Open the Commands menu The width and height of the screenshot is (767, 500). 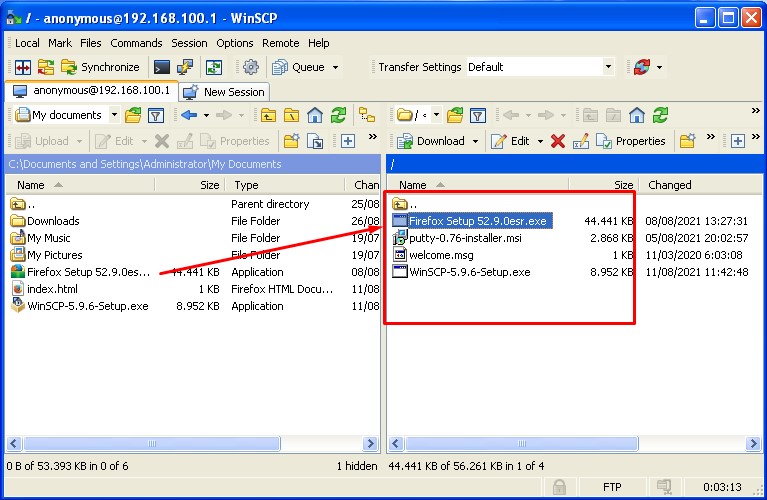pyautogui.click(x=136, y=43)
